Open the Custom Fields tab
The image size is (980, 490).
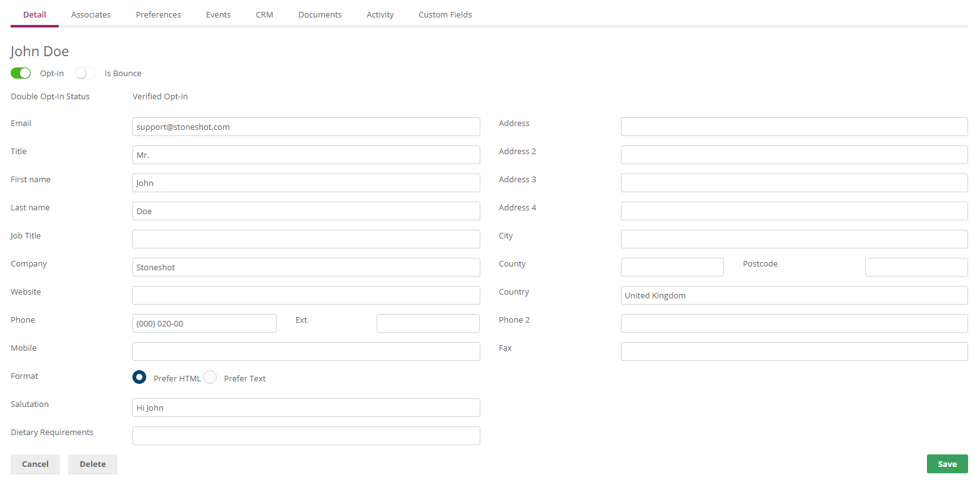[x=445, y=14]
